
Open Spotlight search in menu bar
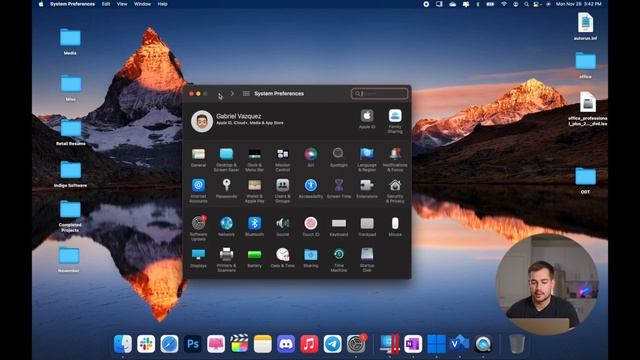click(x=526, y=4)
